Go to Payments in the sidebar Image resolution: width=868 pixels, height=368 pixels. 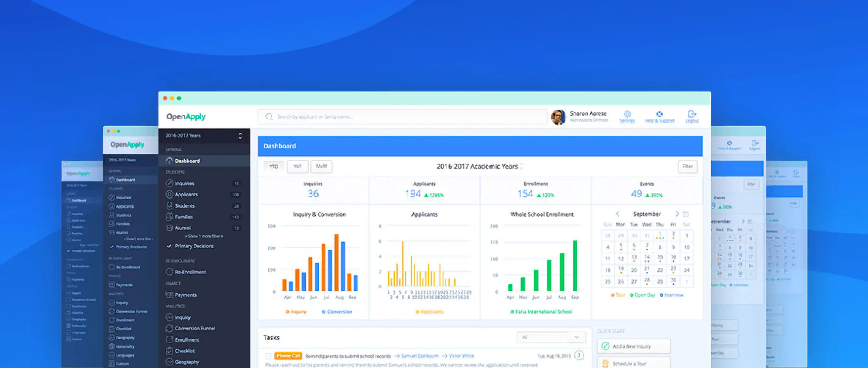coord(185,295)
